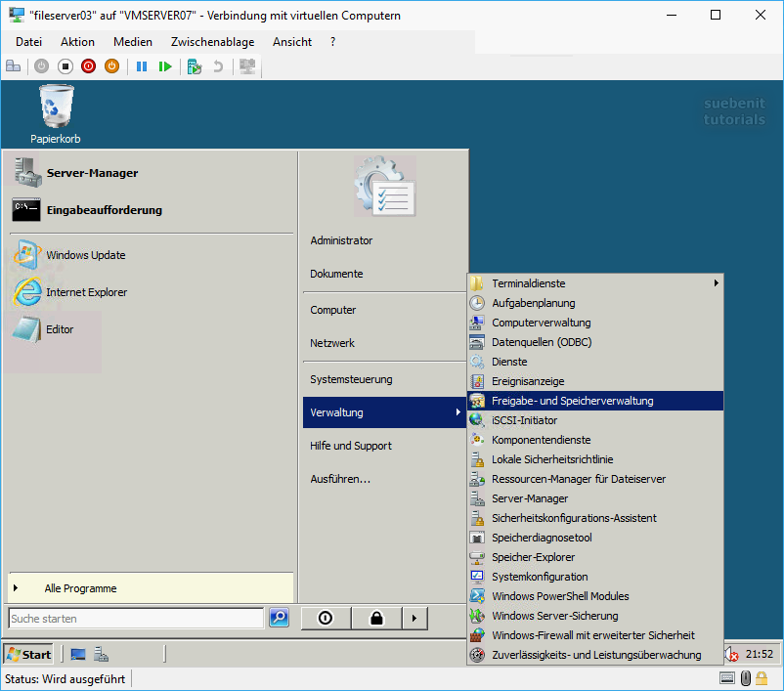Viewport: 784px width, 691px height.
Task: Open Ereignisanzeige
Action: [595, 381]
